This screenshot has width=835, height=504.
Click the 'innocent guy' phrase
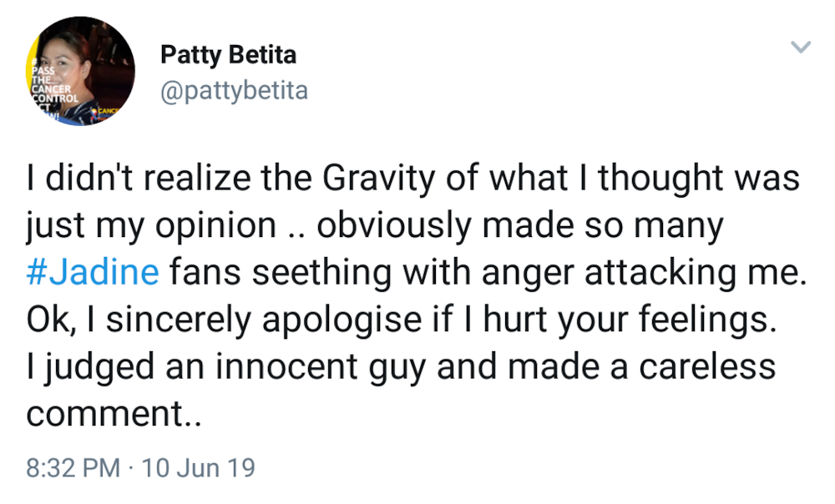321,366
